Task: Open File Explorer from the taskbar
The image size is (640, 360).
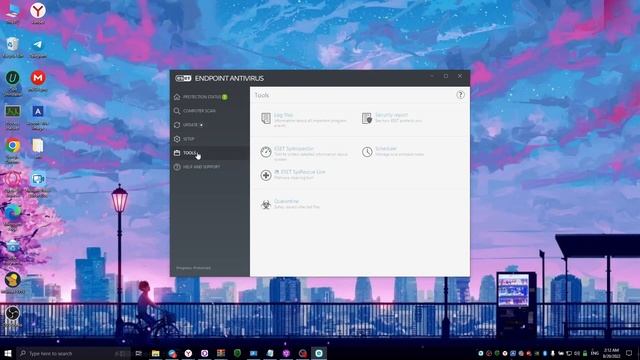Action: tap(156, 353)
